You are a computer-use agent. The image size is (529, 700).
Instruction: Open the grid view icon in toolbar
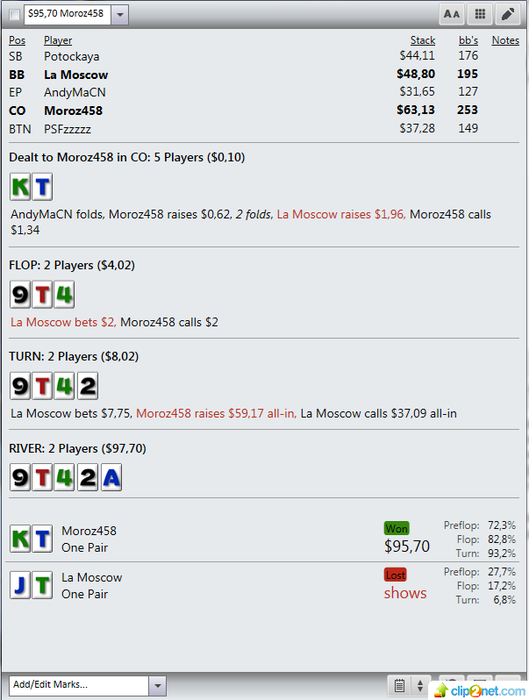[x=479, y=14]
